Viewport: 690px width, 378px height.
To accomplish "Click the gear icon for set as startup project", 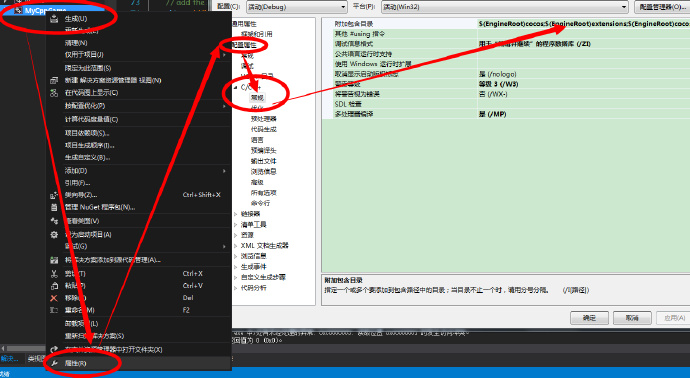I will click(x=54, y=235).
